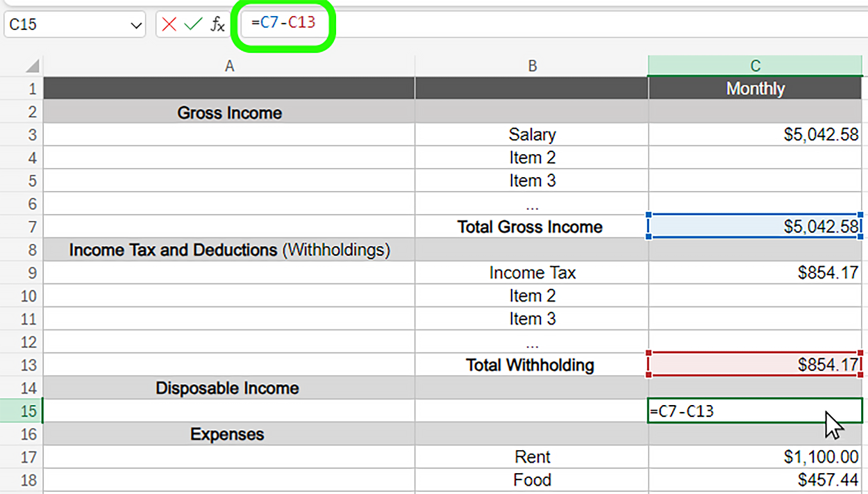This screenshot has height=494, width=868.
Task: Click the Disposable Income heading cell
Action: point(229,388)
